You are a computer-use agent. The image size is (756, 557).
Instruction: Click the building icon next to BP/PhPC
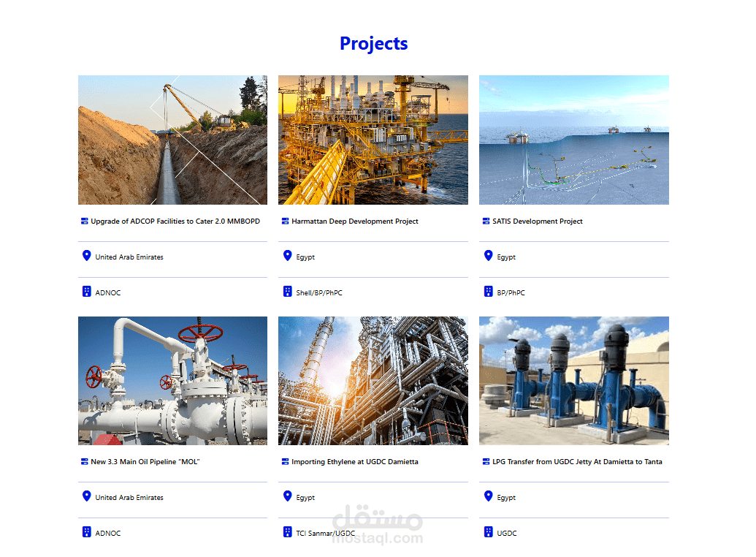click(x=489, y=292)
